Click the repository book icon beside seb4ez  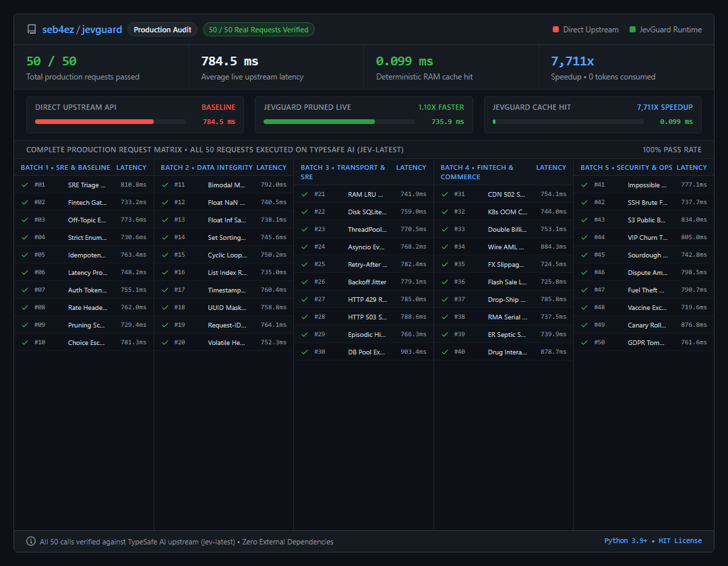[x=32, y=29]
